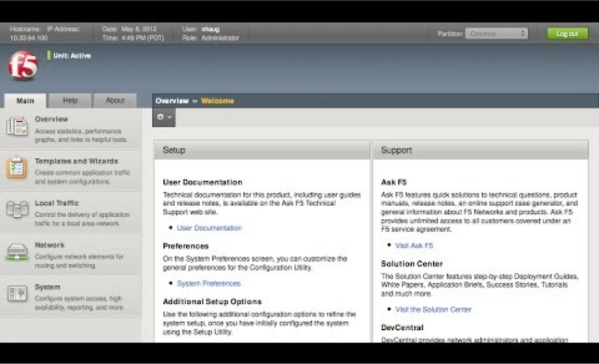Click the Ask F5 heading
Screen dimensions: 599x364
point(394,182)
